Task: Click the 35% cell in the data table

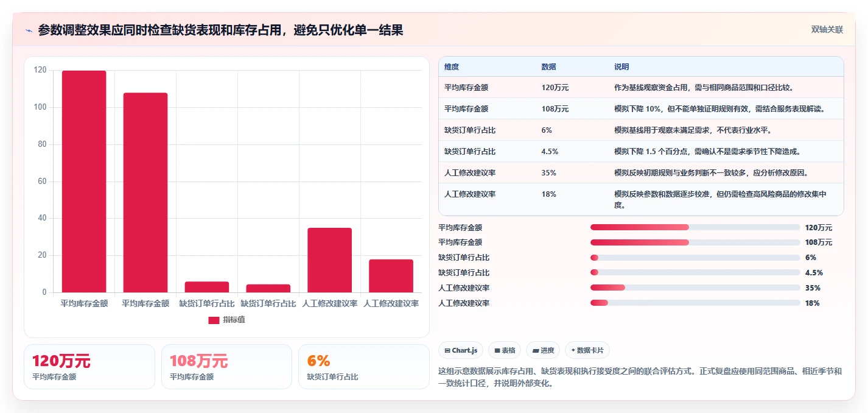Action: tap(548, 173)
